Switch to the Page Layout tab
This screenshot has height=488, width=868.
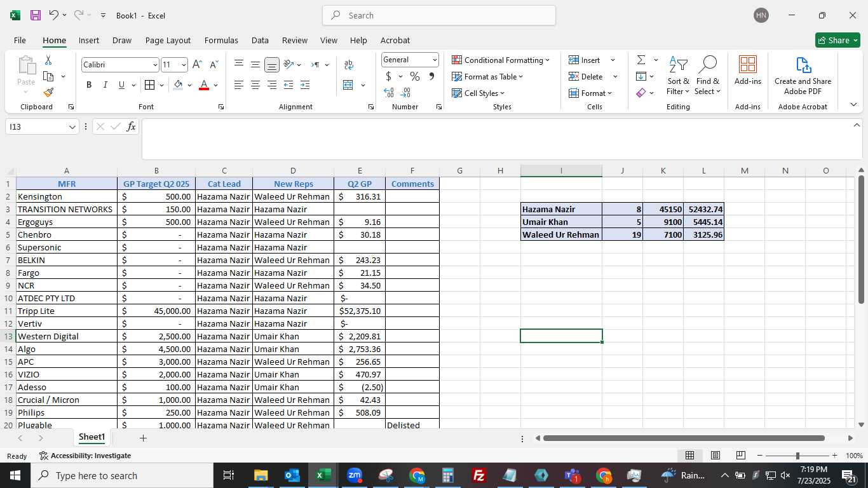pos(168,40)
